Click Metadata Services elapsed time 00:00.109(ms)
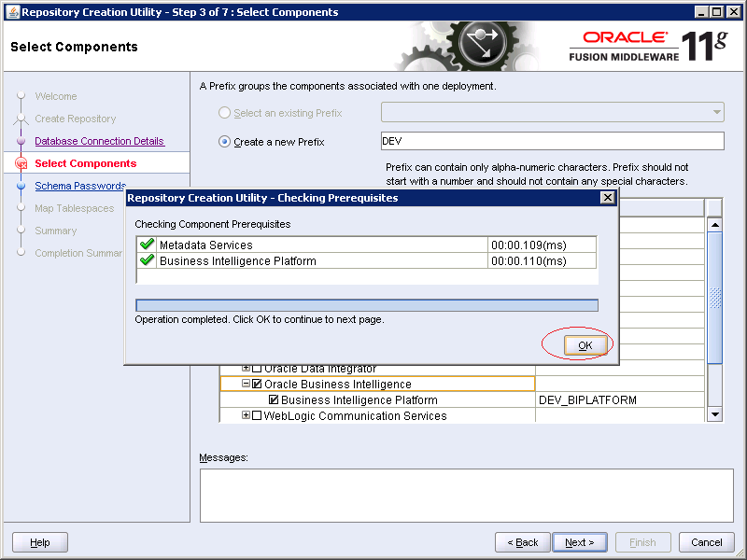This screenshot has height=560, width=747. pos(529,245)
